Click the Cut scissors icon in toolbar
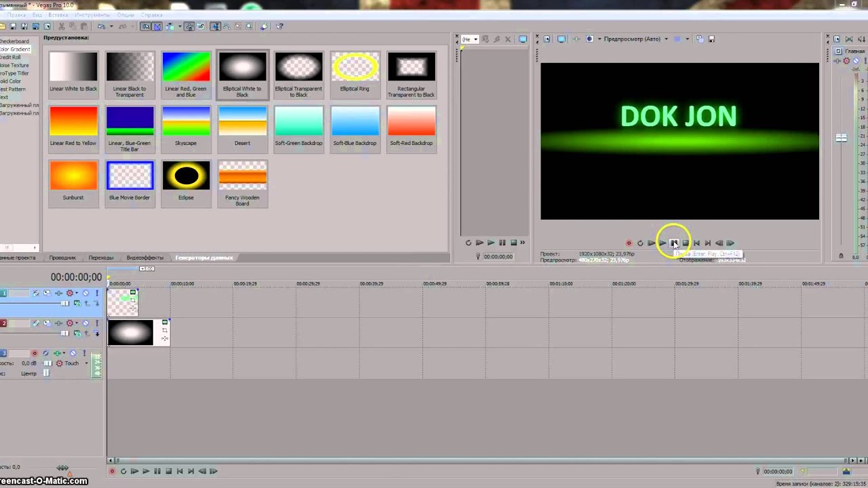 point(61,26)
